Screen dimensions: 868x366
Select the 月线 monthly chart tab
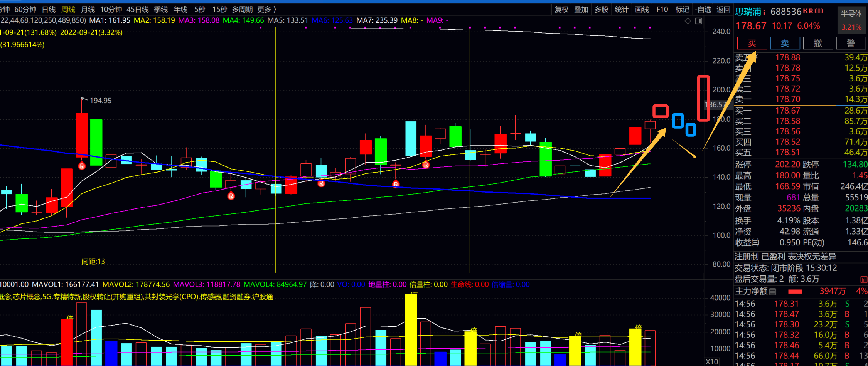point(88,10)
